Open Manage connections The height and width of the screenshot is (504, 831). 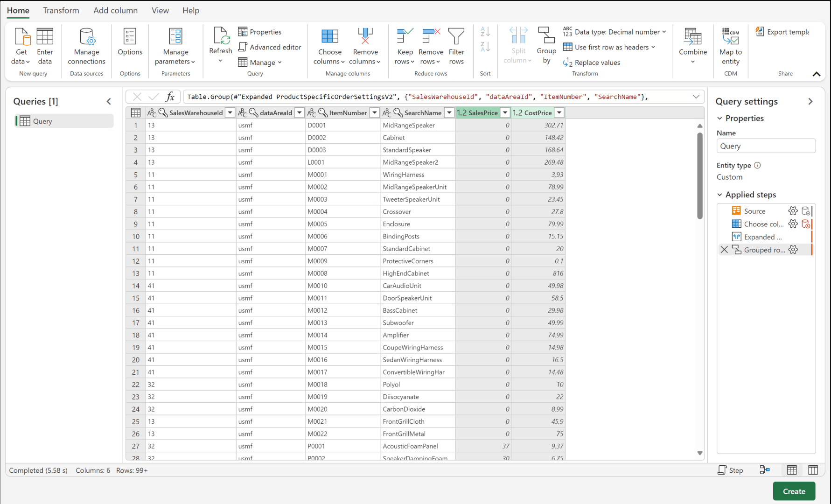[x=87, y=45]
